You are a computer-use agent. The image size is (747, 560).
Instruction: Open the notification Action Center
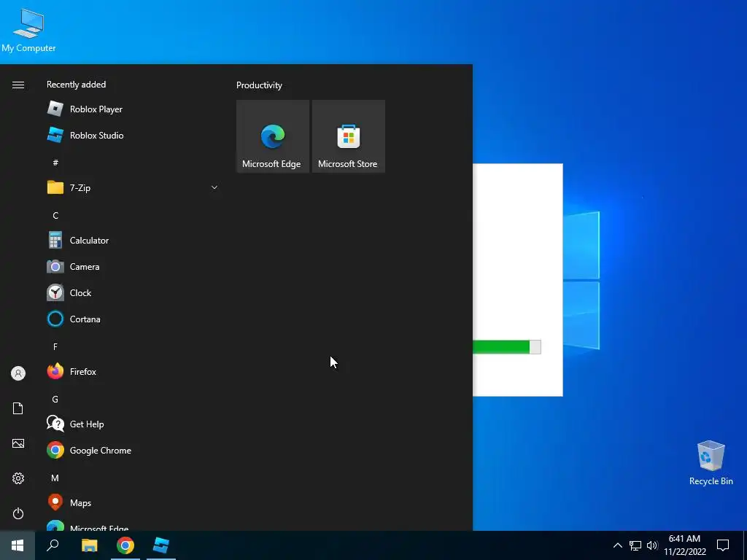click(x=723, y=545)
